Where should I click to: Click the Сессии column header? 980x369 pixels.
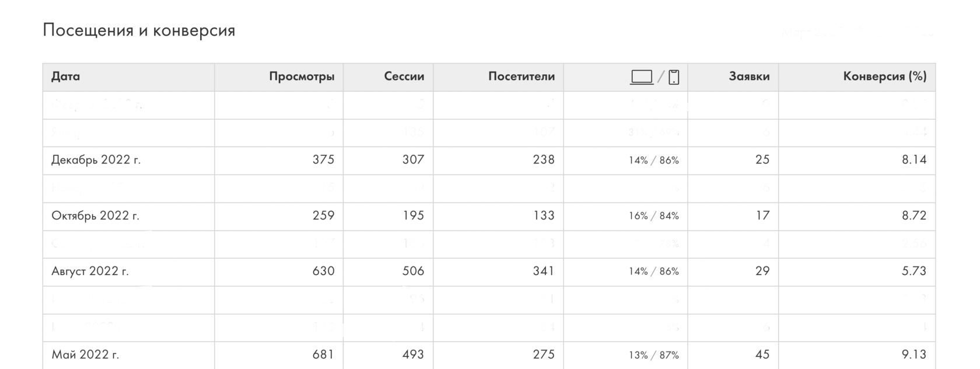click(x=404, y=76)
